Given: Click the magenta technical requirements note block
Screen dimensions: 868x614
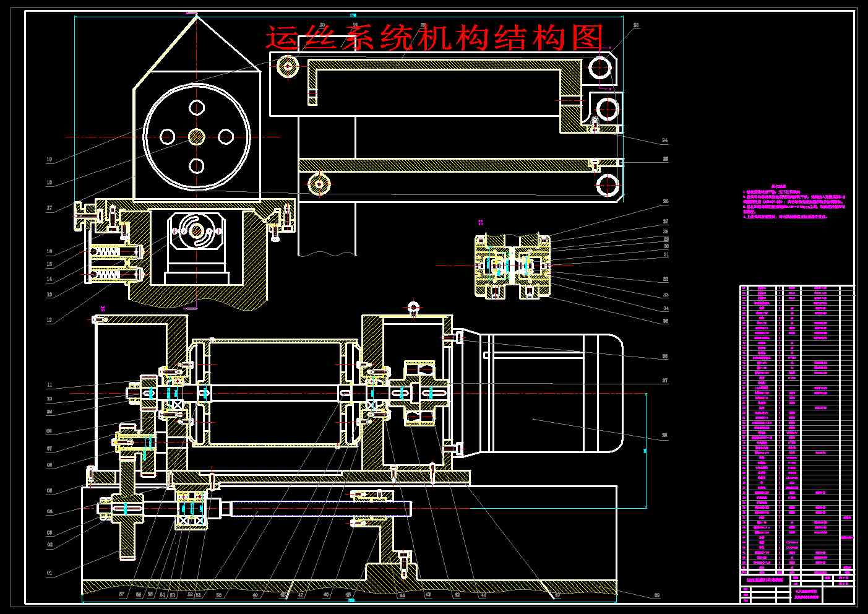Looking at the screenshot, I should pos(794,202).
